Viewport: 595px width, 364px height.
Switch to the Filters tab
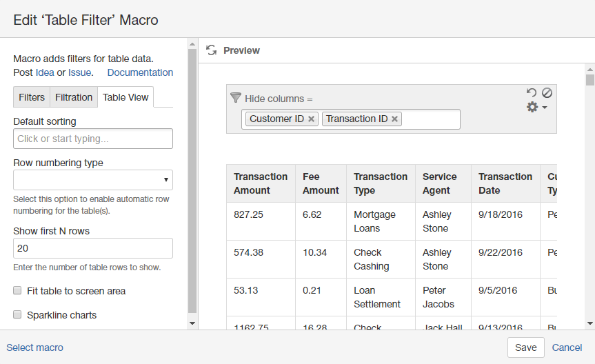32,97
